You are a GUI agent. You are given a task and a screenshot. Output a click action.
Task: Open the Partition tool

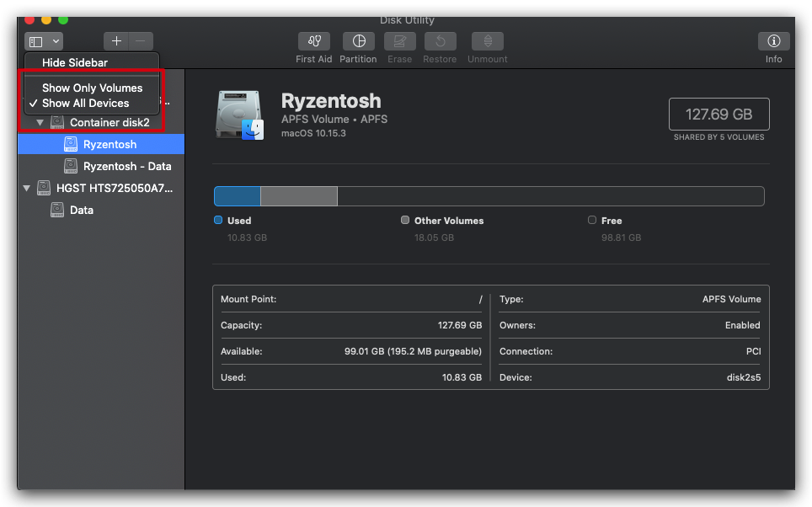click(358, 41)
